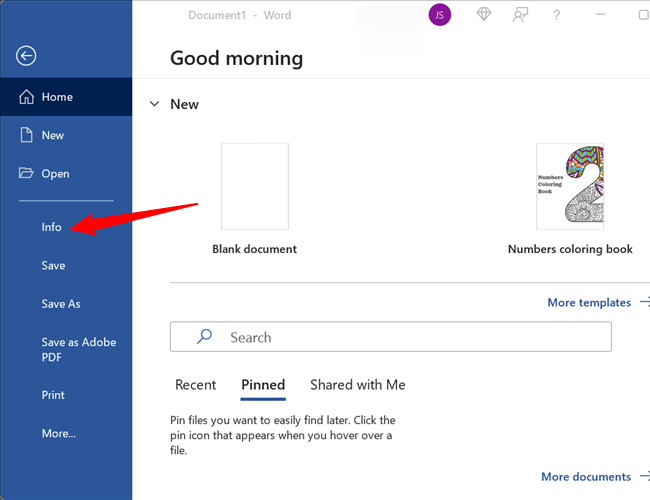Click the Home house icon
This screenshot has width=650, height=500.
pos(27,97)
